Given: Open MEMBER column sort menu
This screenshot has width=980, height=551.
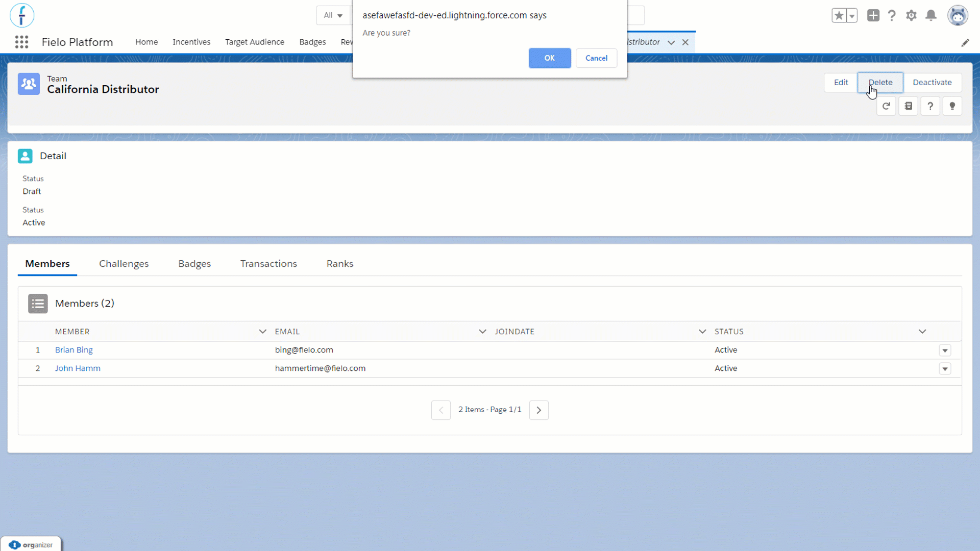Looking at the screenshot, I should pyautogui.click(x=262, y=332).
